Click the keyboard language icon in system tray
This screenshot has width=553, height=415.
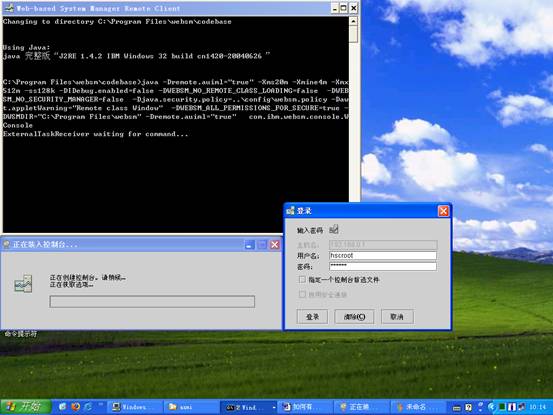(456, 408)
